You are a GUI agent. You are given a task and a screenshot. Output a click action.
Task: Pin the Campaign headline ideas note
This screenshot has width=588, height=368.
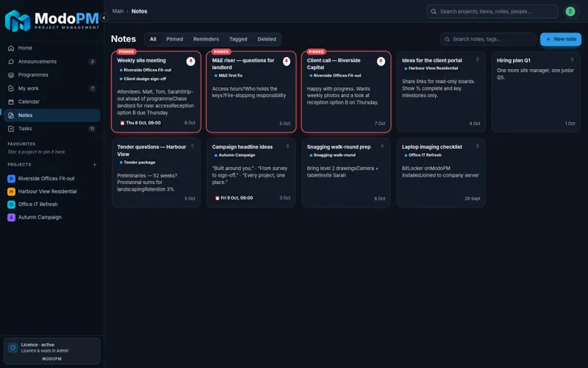click(287, 146)
